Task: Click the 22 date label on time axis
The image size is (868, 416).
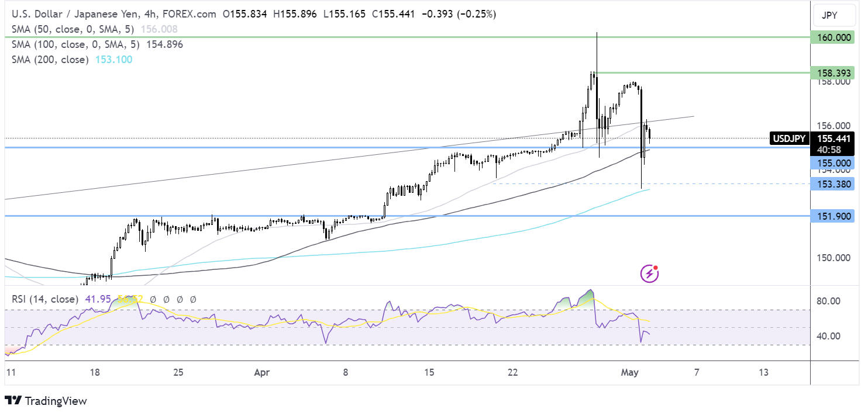Action: 513,372
